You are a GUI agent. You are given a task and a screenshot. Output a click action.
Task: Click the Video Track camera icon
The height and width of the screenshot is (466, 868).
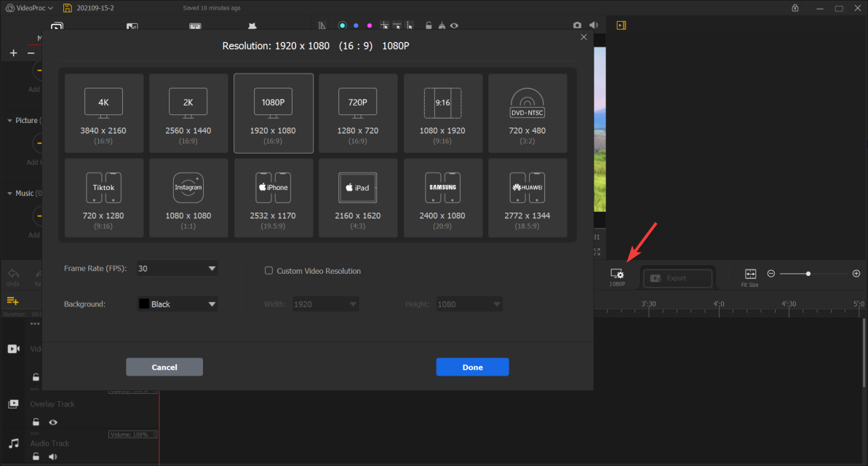pos(13,349)
